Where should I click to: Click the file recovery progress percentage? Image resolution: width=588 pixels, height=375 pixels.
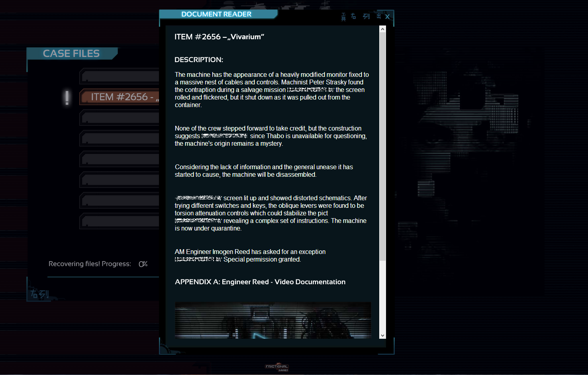[143, 264]
